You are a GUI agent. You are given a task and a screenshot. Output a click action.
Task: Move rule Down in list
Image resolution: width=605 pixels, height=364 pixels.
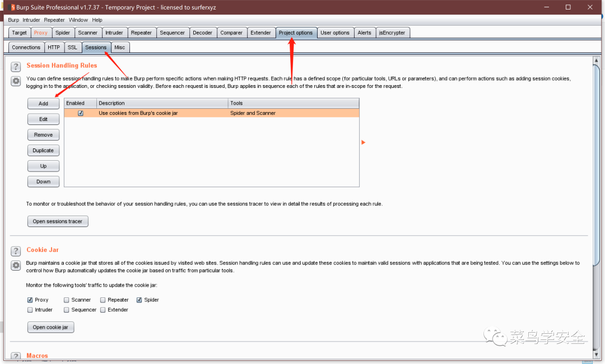(43, 181)
